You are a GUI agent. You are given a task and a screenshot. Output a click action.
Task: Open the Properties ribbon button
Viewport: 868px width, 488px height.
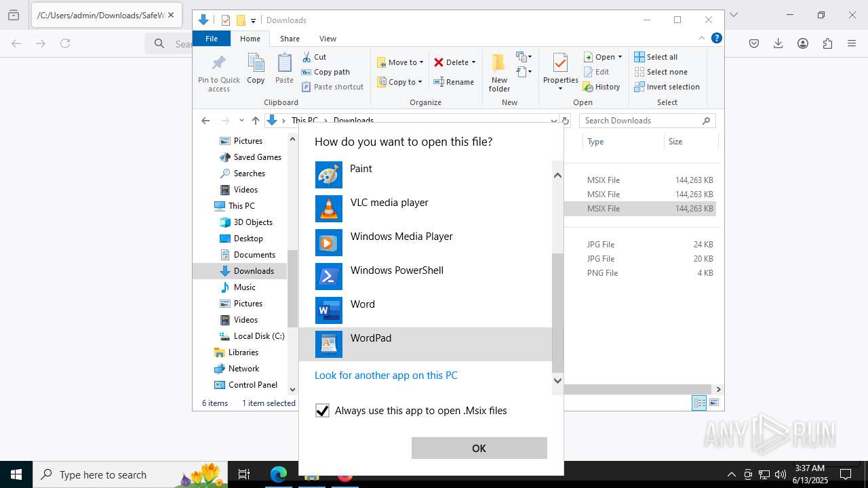click(561, 72)
